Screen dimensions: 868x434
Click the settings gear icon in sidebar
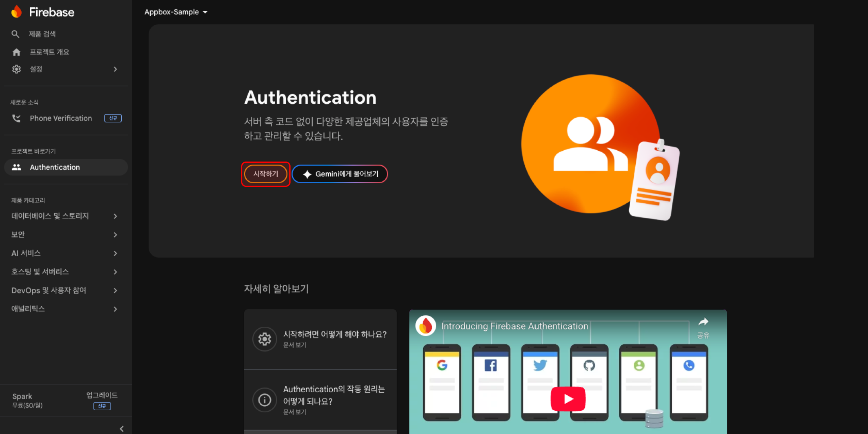[16, 69]
